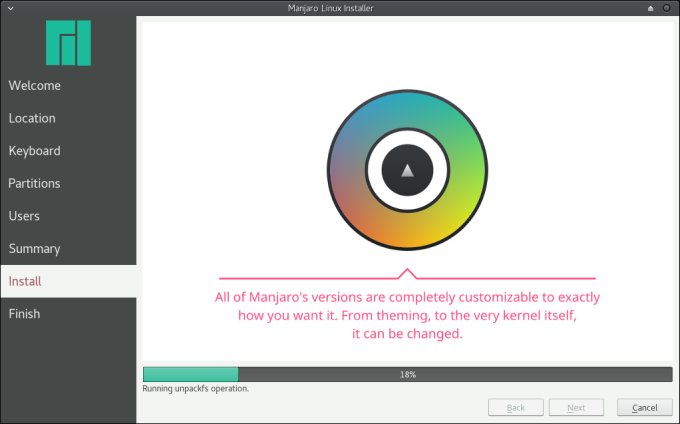Click the 'Manjaro Linux Installer' window title
Viewport: 680px width, 424px height.
(330, 8)
